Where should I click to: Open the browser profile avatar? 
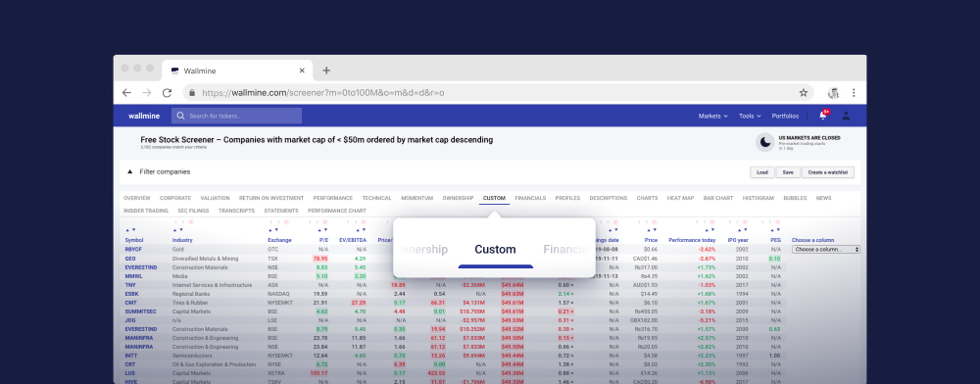click(833, 93)
